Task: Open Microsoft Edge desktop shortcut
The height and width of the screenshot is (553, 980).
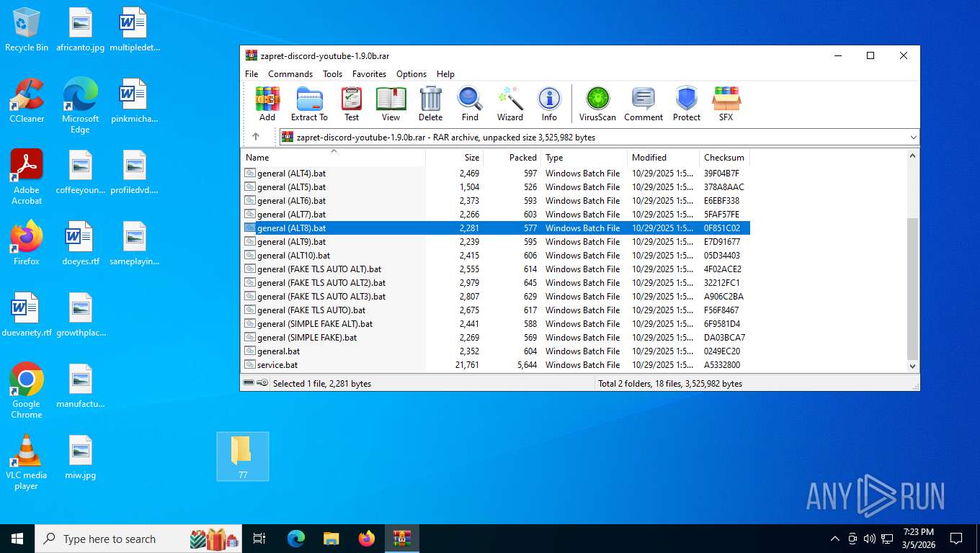Action: [80, 106]
